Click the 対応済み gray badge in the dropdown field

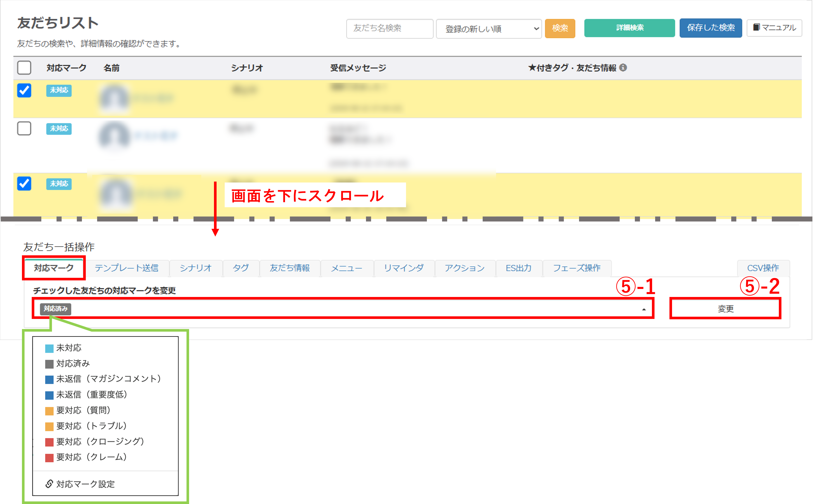click(55, 309)
